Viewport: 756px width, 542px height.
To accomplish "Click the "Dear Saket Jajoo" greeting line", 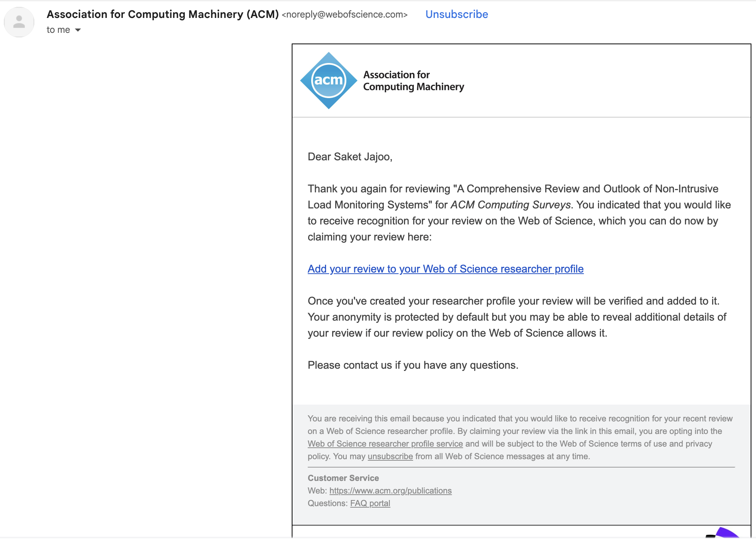I will [x=350, y=157].
